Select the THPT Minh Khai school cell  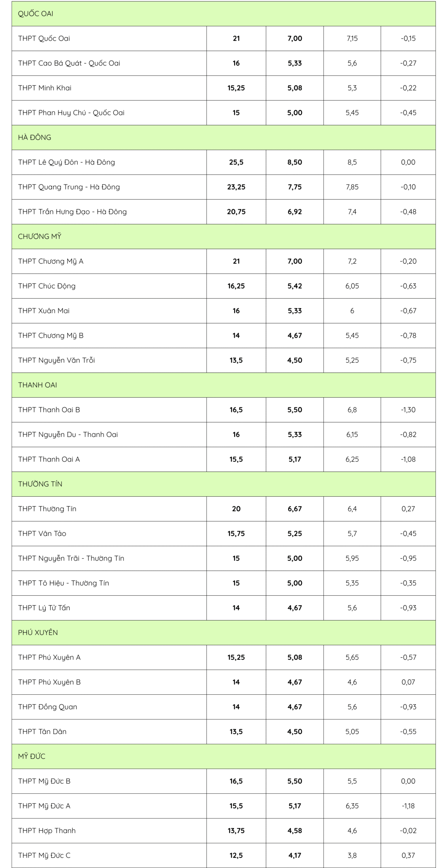point(44,88)
